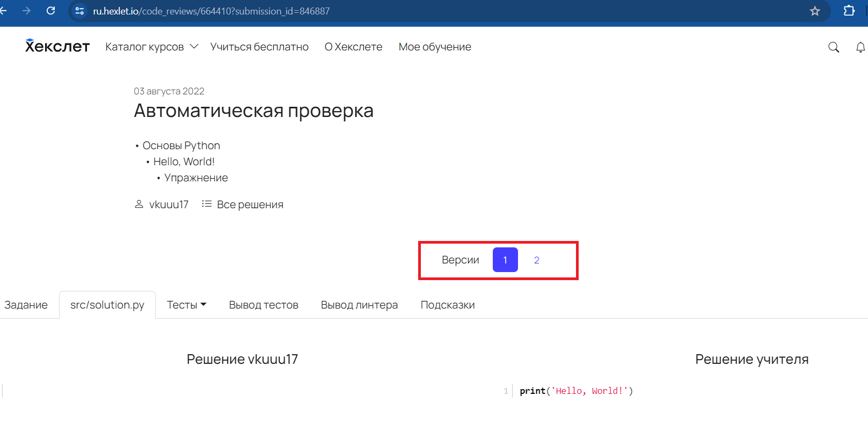
Task: Switch to the Задание tab
Action: [x=26, y=305]
